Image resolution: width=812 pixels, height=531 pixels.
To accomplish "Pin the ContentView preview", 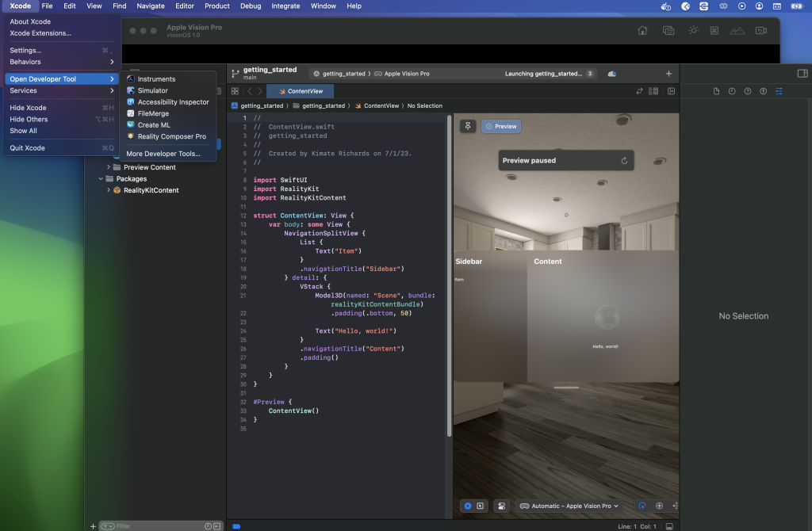I will 467,125.
